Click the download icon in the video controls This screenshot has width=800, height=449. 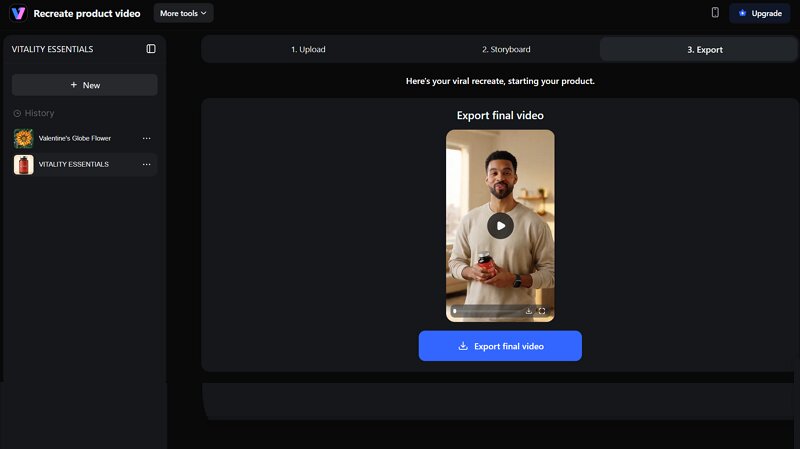pyautogui.click(x=529, y=311)
